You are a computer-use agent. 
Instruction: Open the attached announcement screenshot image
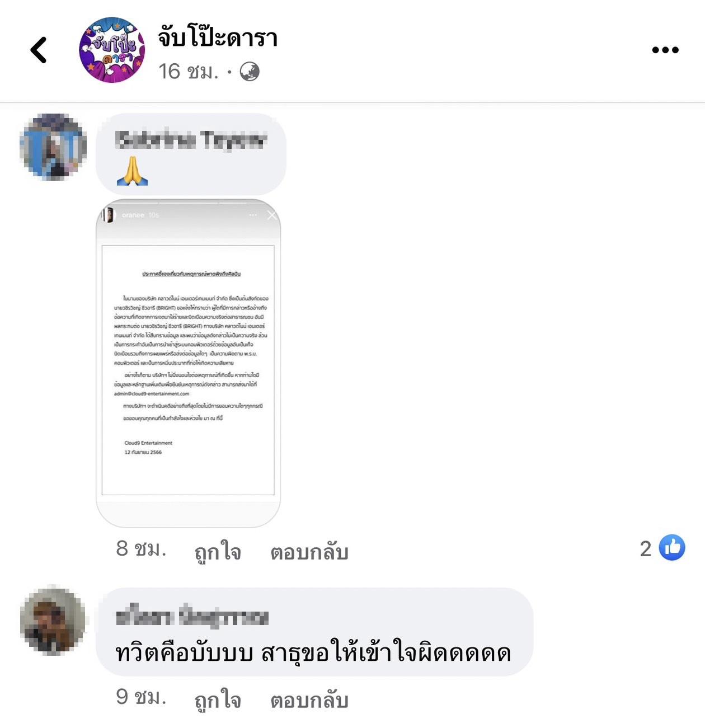pyautogui.click(x=188, y=363)
